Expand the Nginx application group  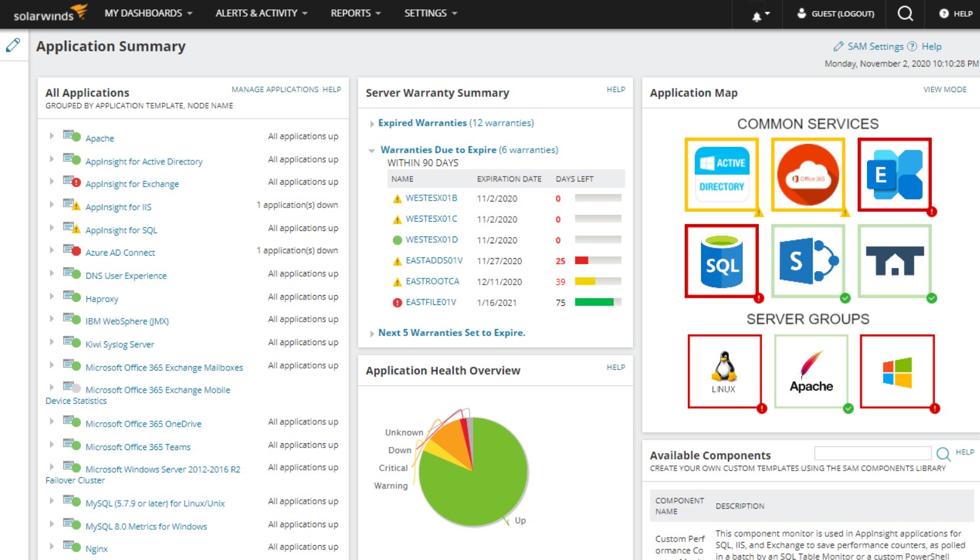point(52,546)
